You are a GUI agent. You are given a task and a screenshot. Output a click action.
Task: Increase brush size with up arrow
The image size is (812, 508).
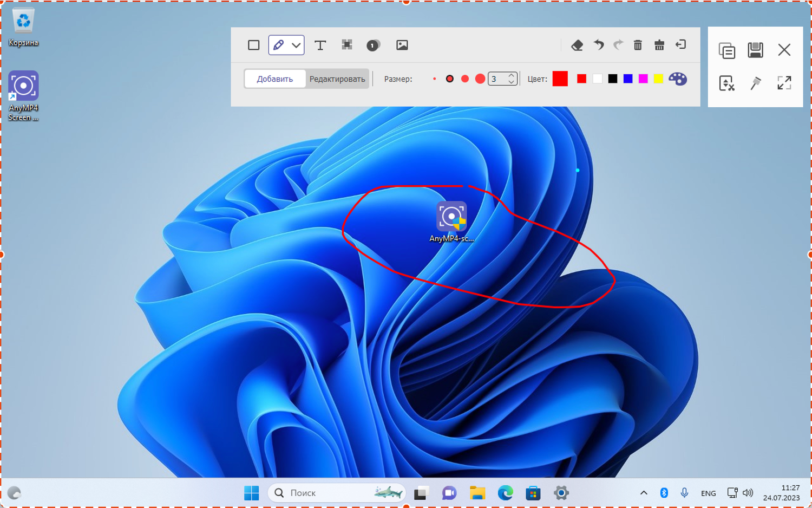point(512,76)
